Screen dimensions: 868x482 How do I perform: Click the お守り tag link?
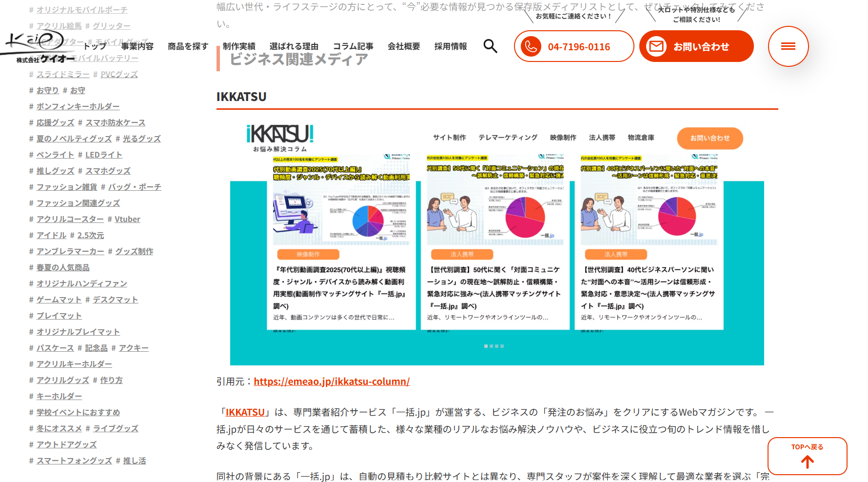(x=47, y=90)
